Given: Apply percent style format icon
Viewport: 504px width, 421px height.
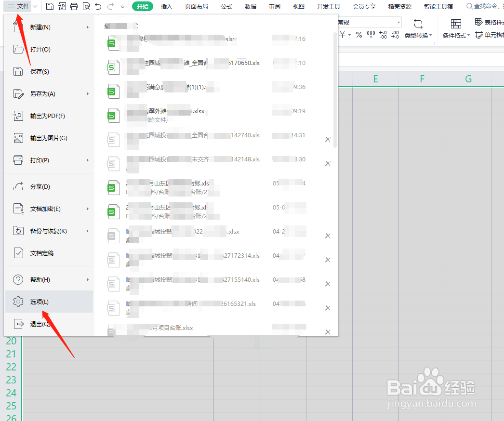Looking at the screenshot, I should pyautogui.click(x=359, y=35).
